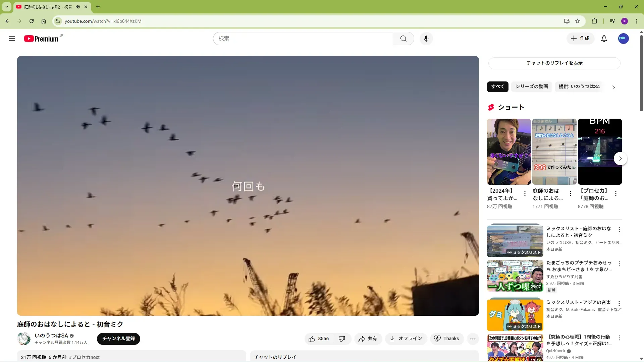Image resolution: width=644 pixels, height=362 pixels.
Task: Open the YouTube hamburger guide menu
Action: tap(12, 39)
